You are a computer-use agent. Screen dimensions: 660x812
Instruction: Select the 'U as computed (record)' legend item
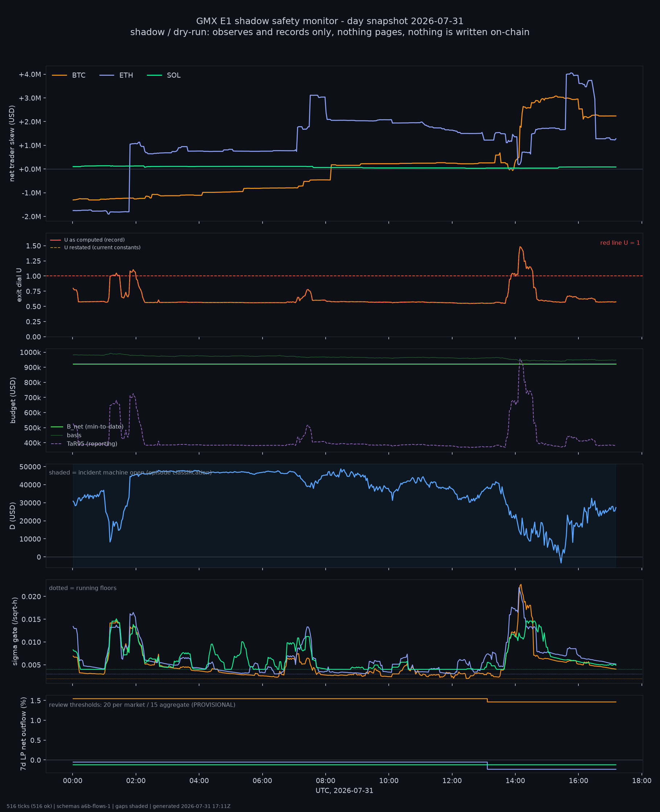[87, 240]
